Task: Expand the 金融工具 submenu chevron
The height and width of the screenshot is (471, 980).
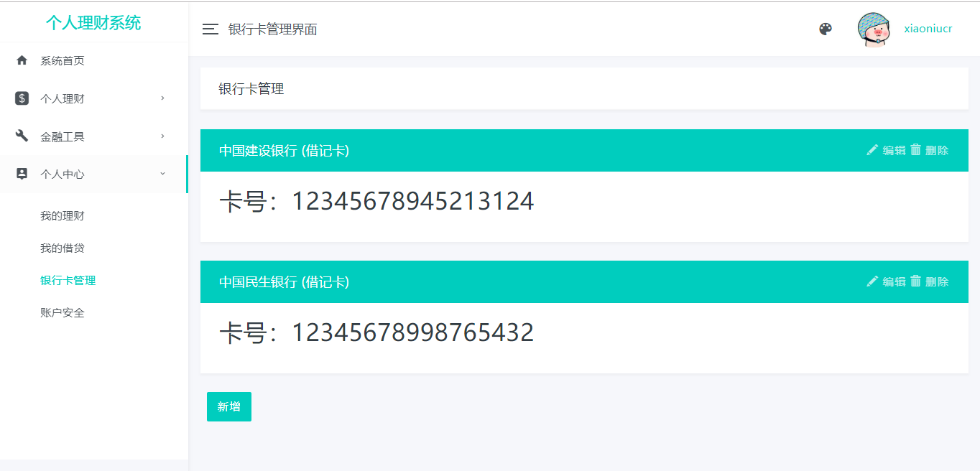Action: click(162, 136)
